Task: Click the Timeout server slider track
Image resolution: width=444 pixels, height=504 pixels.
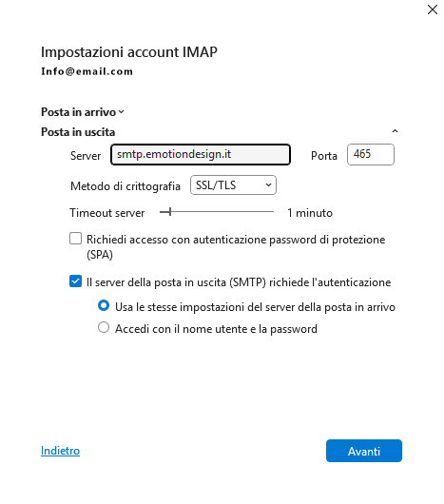Action: click(217, 212)
